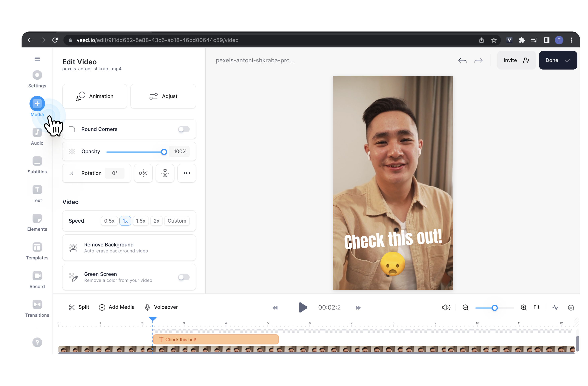This screenshot has height=386, width=588.
Task: Start a Voiceover recording
Action: [x=161, y=307]
